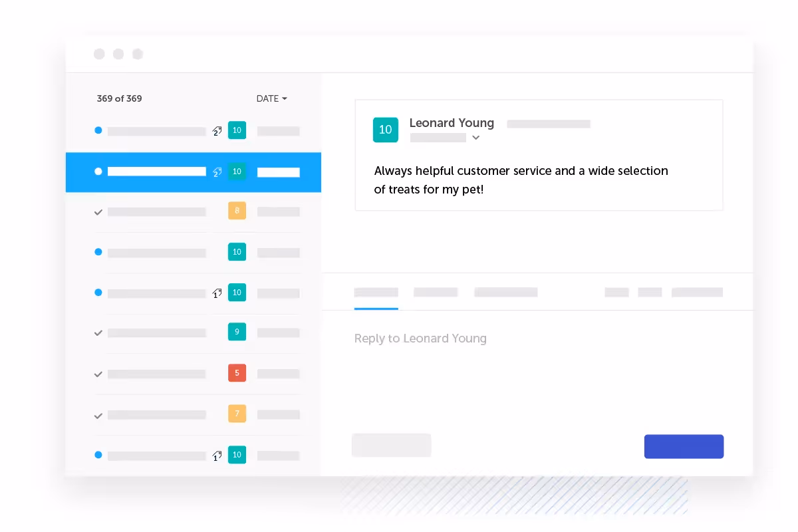798x532 pixels.
Task: Toggle the checkmark on the score 9 row
Action: pos(98,333)
